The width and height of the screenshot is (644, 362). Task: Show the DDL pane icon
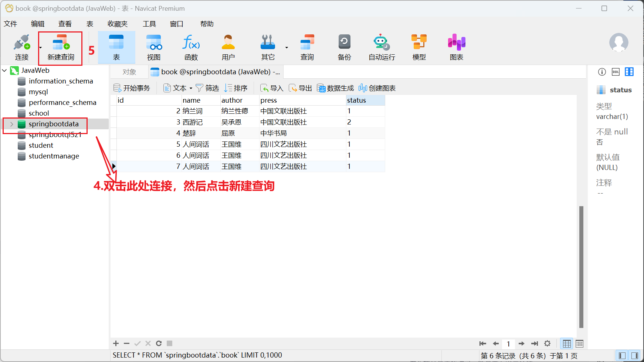(x=616, y=72)
